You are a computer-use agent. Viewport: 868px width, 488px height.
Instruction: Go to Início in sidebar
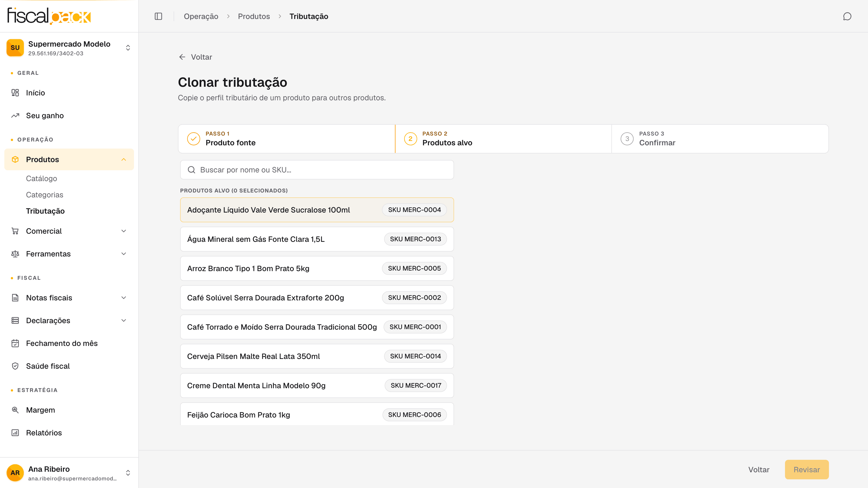point(69,93)
